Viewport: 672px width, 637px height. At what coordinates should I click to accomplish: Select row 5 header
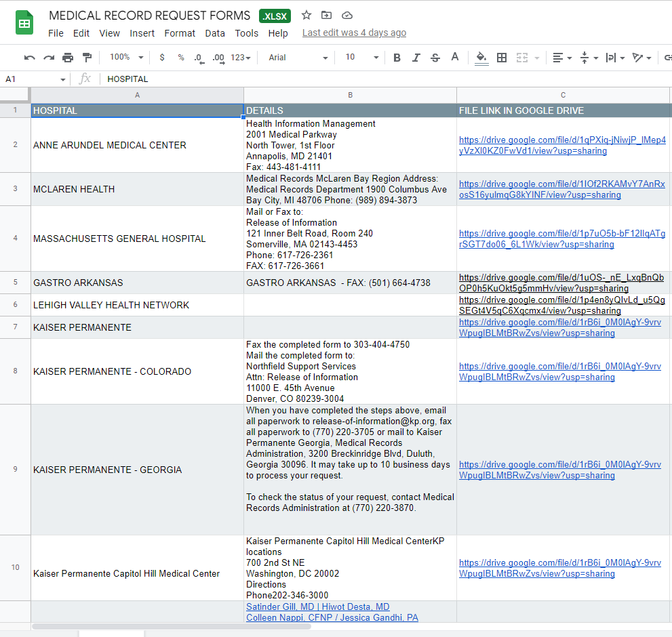pyautogui.click(x=16, y=283)
